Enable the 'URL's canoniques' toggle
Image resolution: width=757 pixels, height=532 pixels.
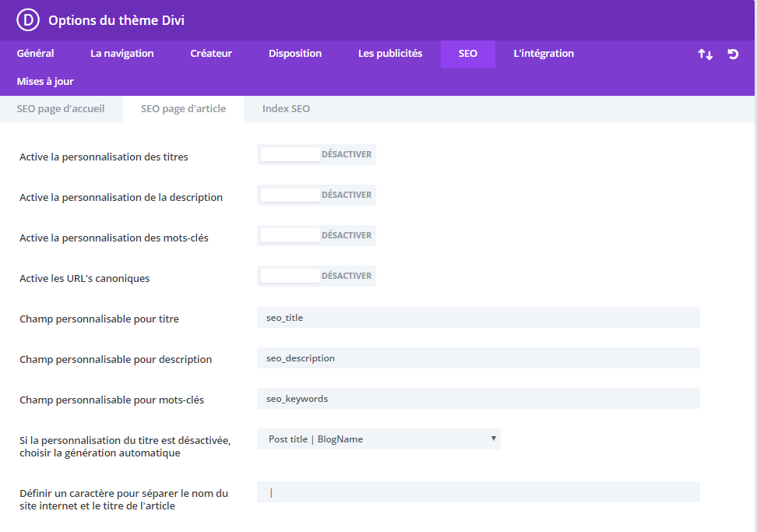[316, 277]
